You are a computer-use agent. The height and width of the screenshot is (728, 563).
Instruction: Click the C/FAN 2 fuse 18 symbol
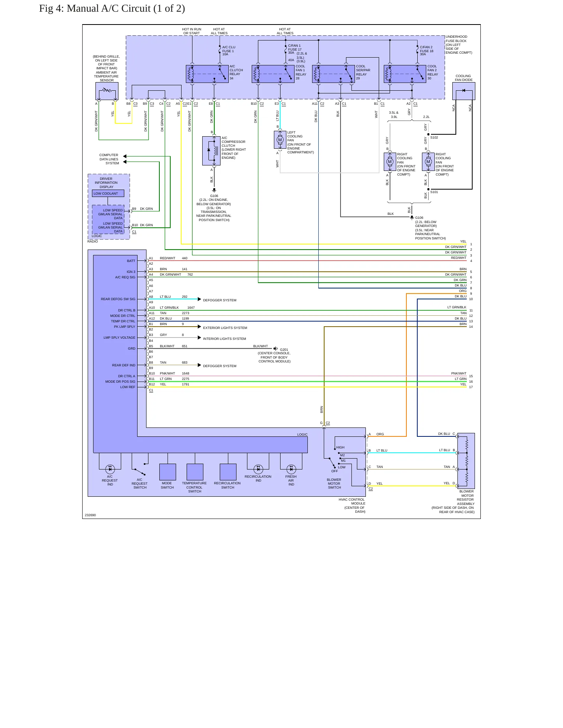[x=417, y=50]
